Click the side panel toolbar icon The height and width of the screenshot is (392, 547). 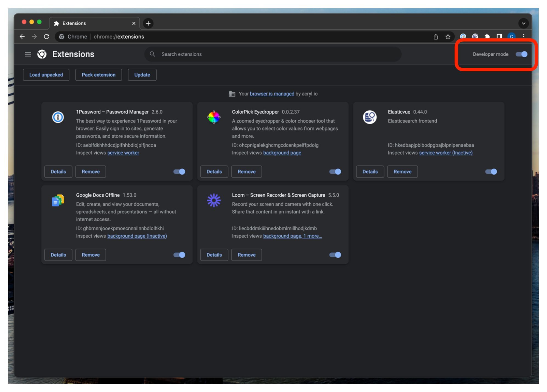499,36
